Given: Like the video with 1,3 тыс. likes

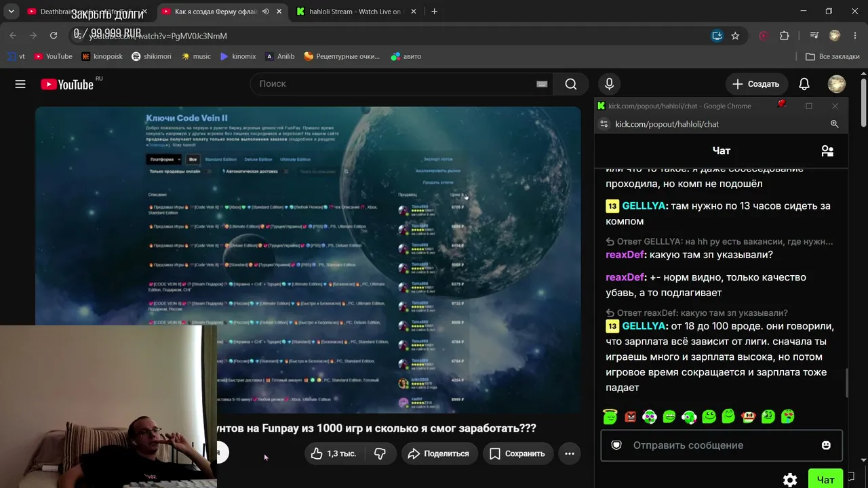Looking at the screenshot, I should tap(333, 453).
